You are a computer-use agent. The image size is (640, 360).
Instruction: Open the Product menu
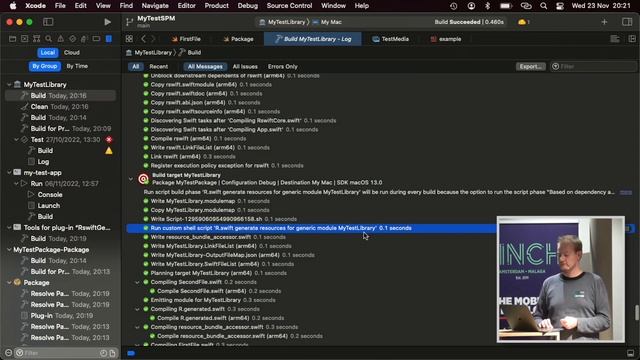216,6
